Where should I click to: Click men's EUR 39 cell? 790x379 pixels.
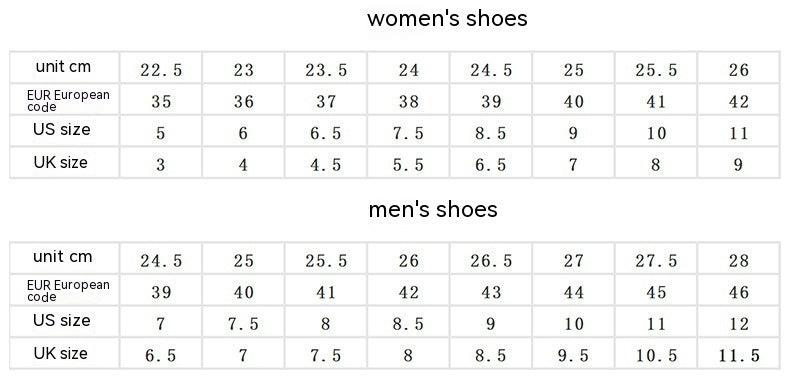point(161,292)
